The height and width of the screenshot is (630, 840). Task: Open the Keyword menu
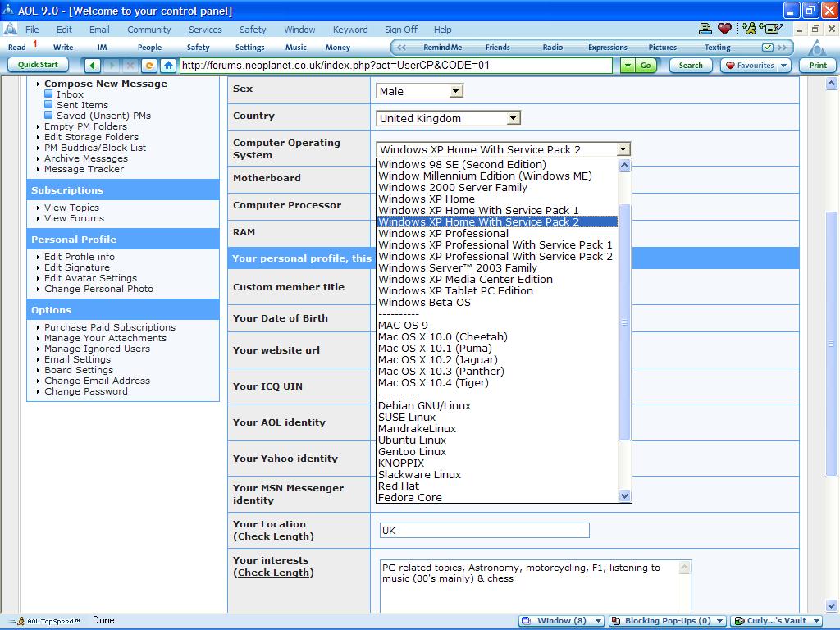pos(350,30)
